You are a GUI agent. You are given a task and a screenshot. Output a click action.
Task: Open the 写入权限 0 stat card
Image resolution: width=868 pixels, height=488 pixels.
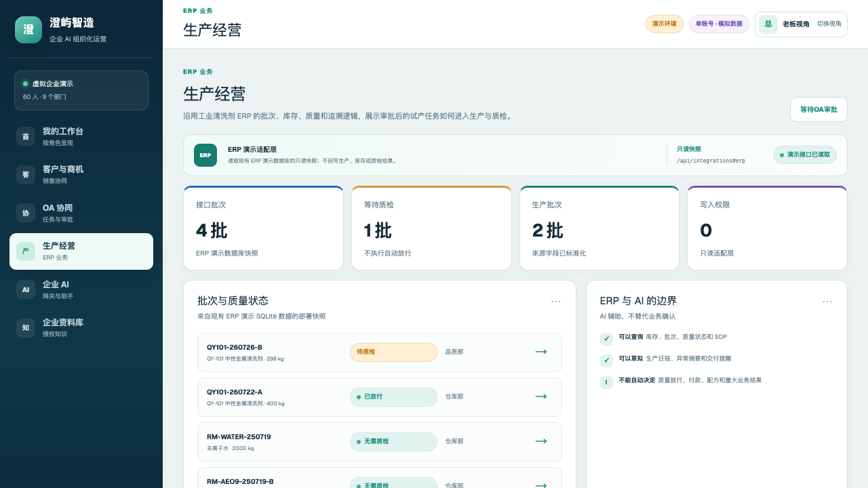pos(767,228)
